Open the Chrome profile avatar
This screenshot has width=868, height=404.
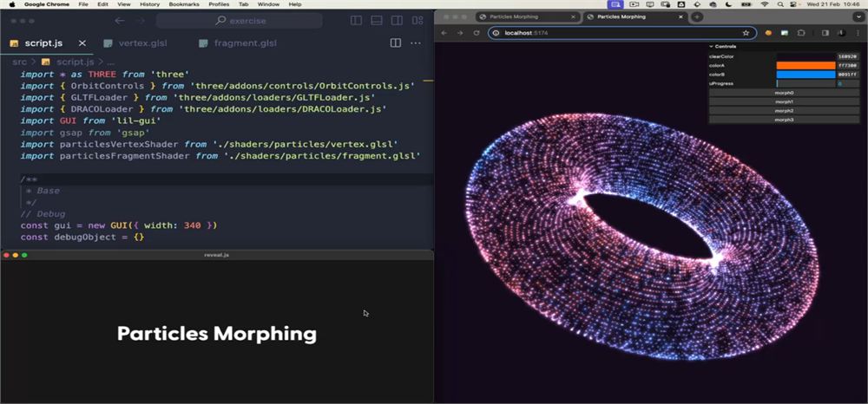coord(841,33)
